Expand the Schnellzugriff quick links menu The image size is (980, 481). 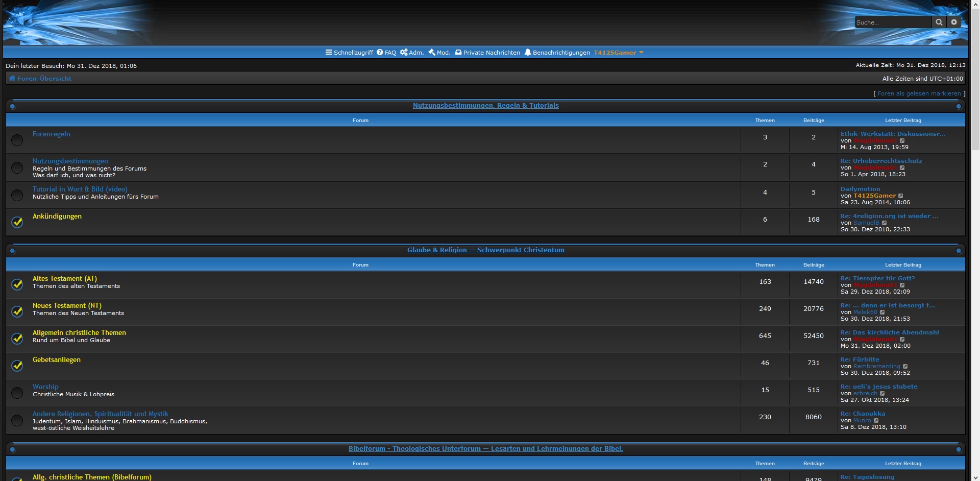click(x=349, y=53)
